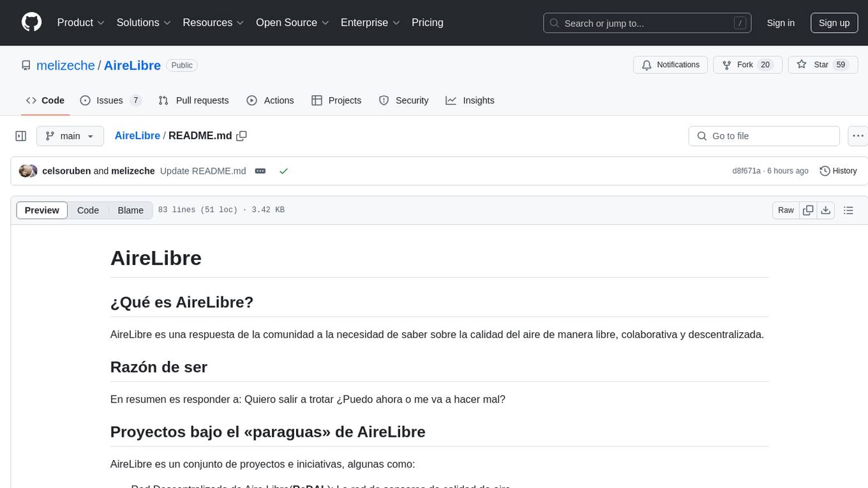Expand the Enterprise menu
Screen dimensions: 868x488
pos(370,22)
